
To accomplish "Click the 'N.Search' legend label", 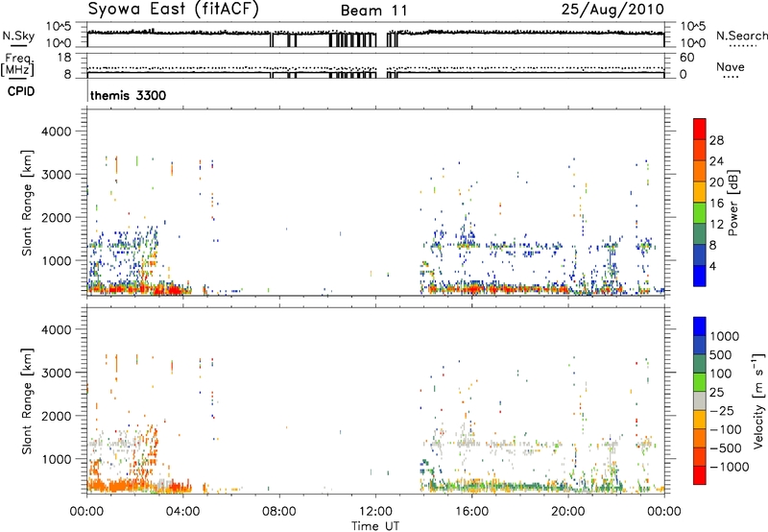I will 741,36.
